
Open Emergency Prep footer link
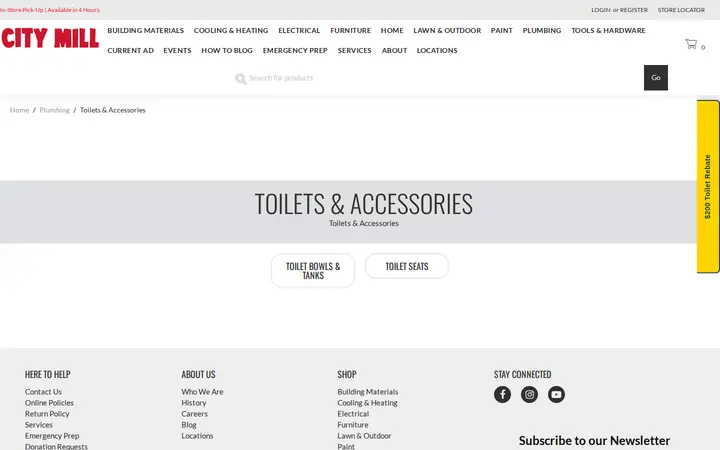[x=52, y=436]
